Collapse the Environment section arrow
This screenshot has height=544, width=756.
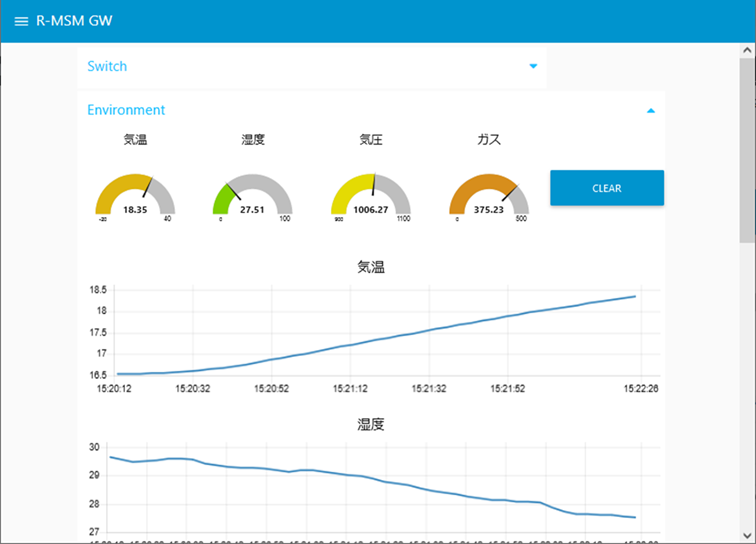pyautogui.click(x=651, y=111)
